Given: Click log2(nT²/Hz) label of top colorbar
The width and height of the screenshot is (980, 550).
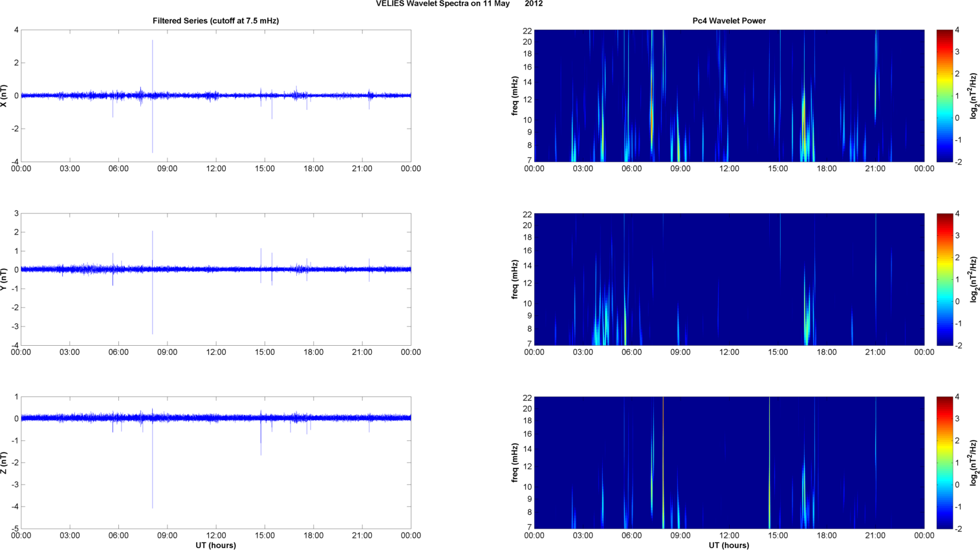Looking at the screenshot, I should point(974,96).
